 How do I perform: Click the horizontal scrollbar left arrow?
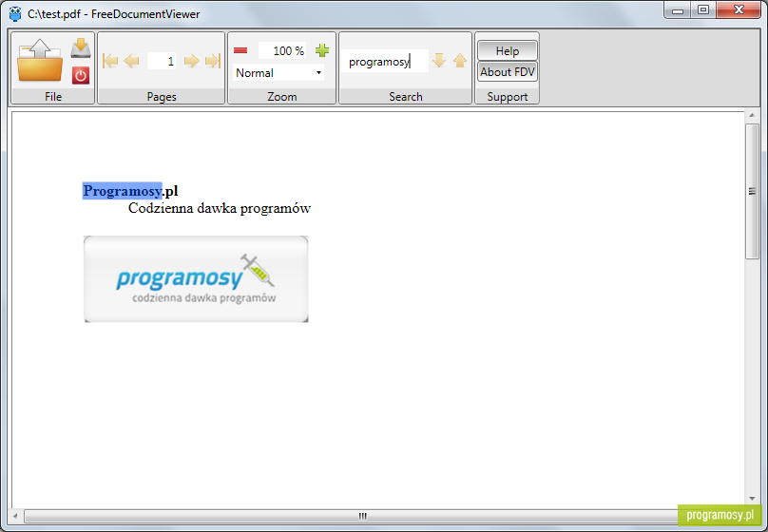coord(15,516)
